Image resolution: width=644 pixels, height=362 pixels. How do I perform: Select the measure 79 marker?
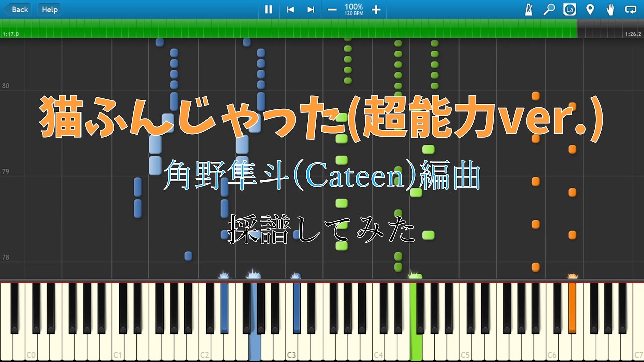pyautogui.click(x=6, y=172)
